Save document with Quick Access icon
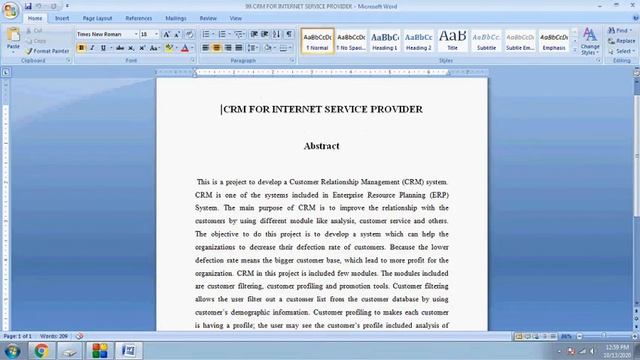Screen dimensions: 640x360 pyautogui.click(x=28, y=6)
